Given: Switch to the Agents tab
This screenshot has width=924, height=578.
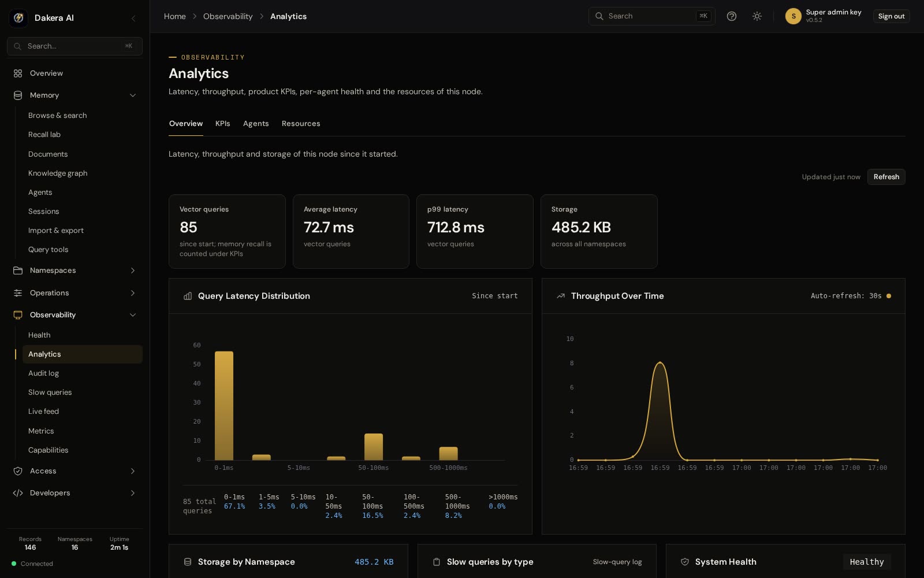Looking at the screenshot, I should point(256,124).
